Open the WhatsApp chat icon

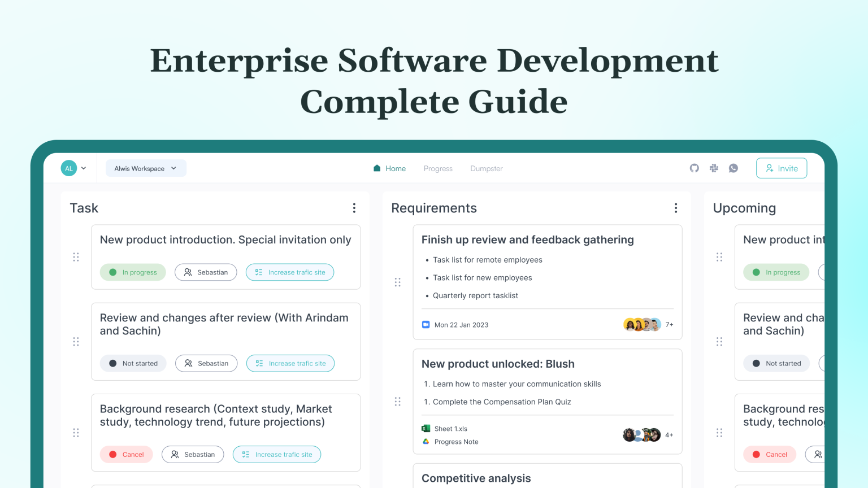(734, 168)
